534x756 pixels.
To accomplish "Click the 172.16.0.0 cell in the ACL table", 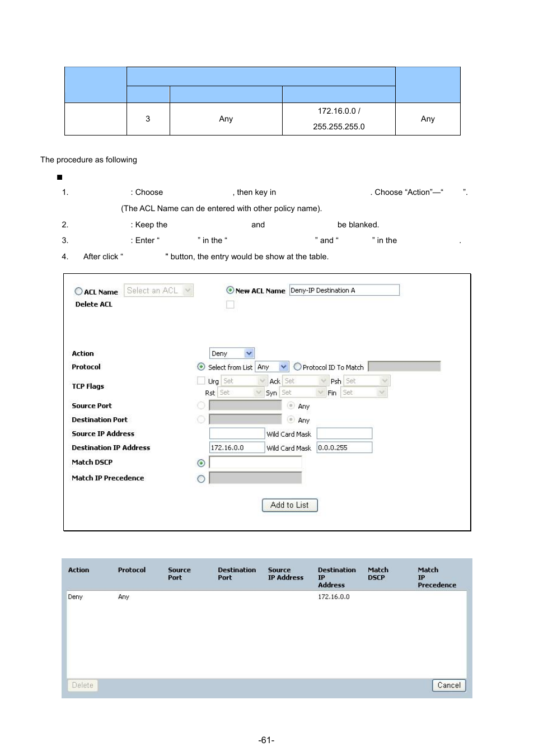I will pos(334,597).
